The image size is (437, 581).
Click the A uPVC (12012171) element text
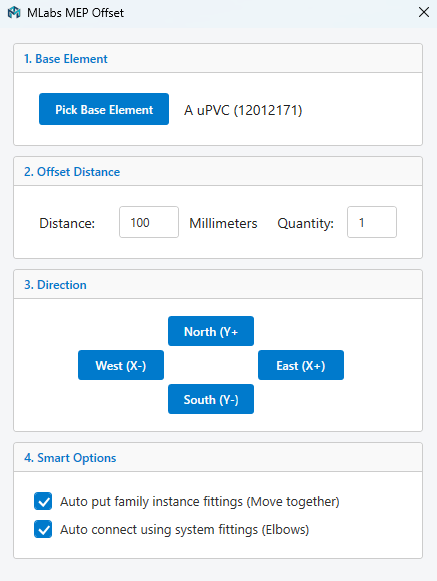(x=243, y=110)
